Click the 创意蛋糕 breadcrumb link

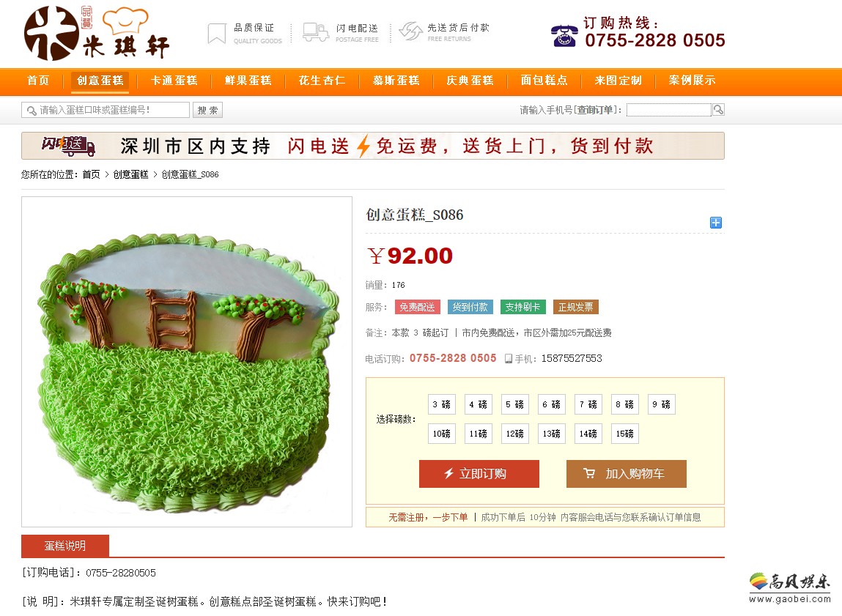tap(130, 174)
